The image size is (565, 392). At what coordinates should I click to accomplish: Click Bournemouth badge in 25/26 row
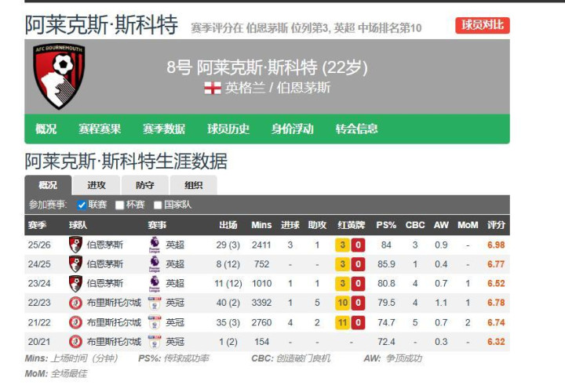point(75,245)
